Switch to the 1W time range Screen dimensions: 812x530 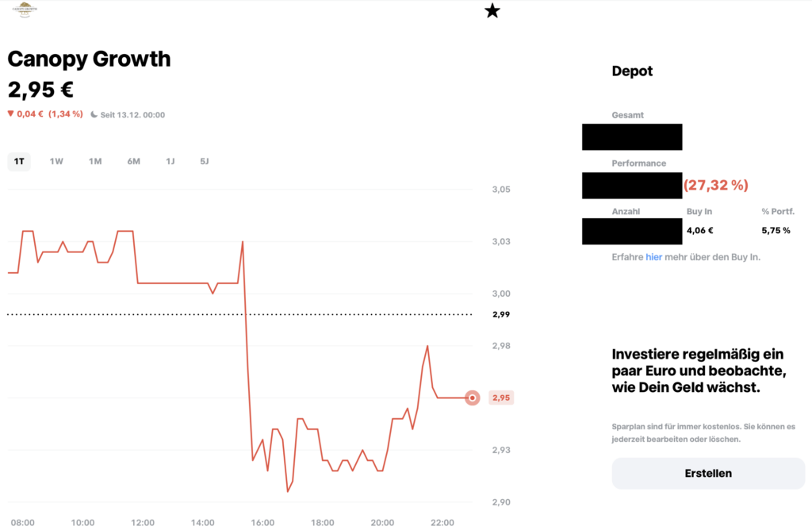click(x=56, y=162)
